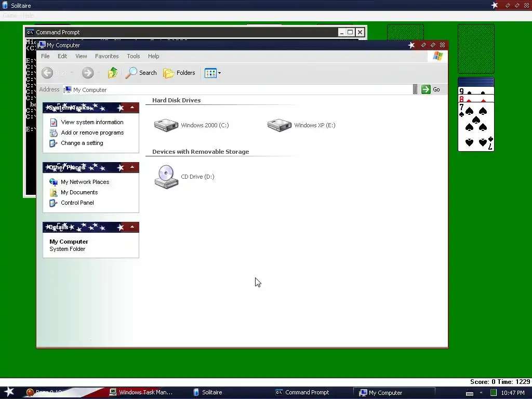Toggle the Folders pane button
This screenshot has width=532, height=399.
[x=179, y=73]
